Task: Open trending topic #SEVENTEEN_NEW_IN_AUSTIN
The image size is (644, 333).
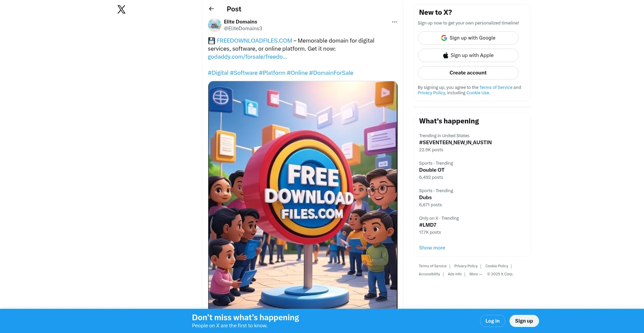Action: coord(455,143)
